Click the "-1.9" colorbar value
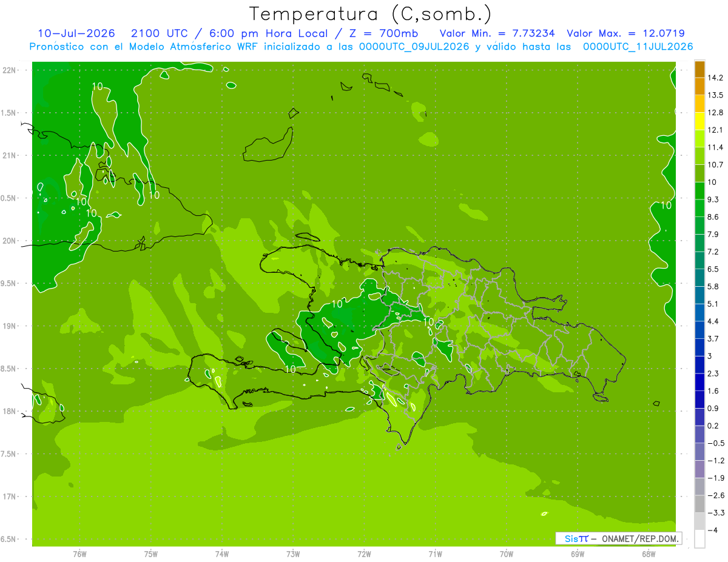The image size is (728, 562). coord(715,478)
